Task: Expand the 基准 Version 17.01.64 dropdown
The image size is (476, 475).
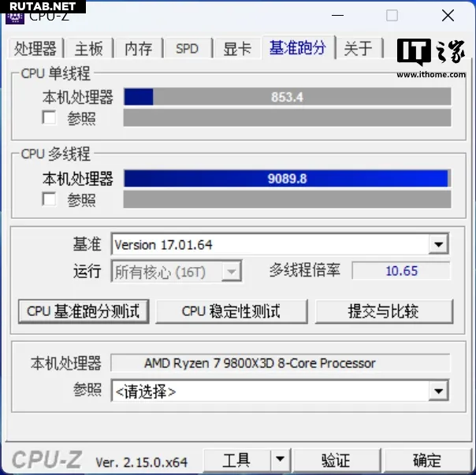Action: 438,244
